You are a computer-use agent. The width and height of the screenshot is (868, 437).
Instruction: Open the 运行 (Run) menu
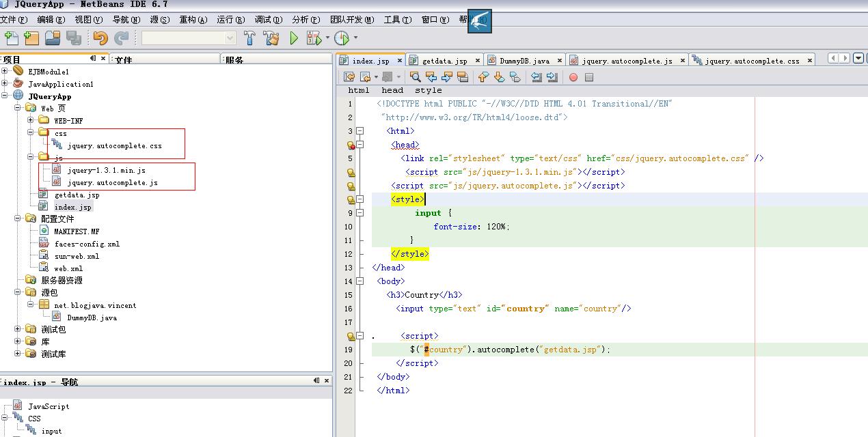(x=230, y=20)
